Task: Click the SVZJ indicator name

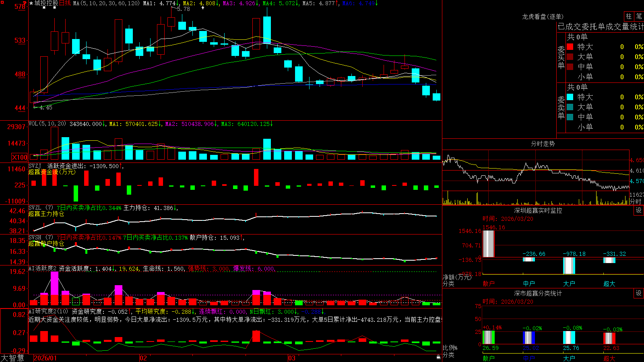Action: 35,166
